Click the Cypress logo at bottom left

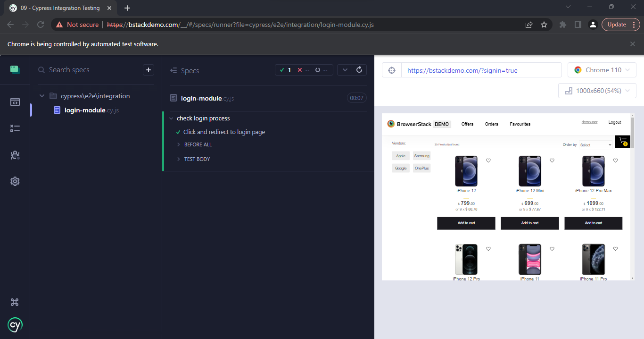coord(15,325)
